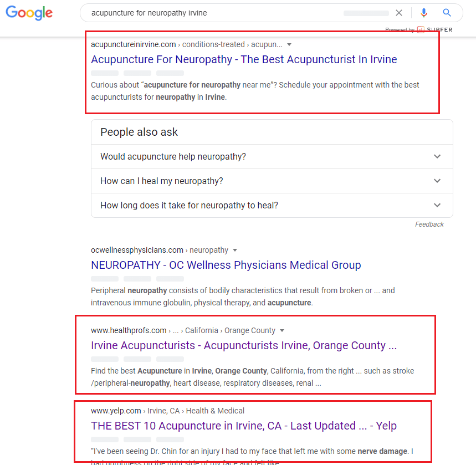Focus the search query input field
The image size is (476, 465).
pyautogui.click(x=211, y=13)
